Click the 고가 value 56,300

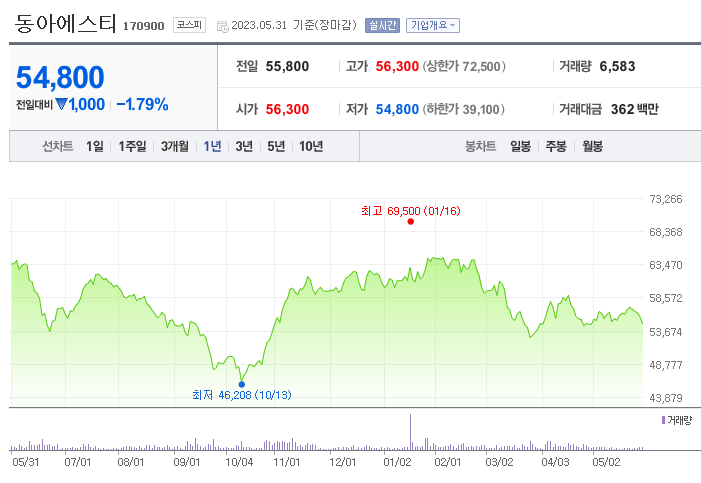tap(397, 67)
